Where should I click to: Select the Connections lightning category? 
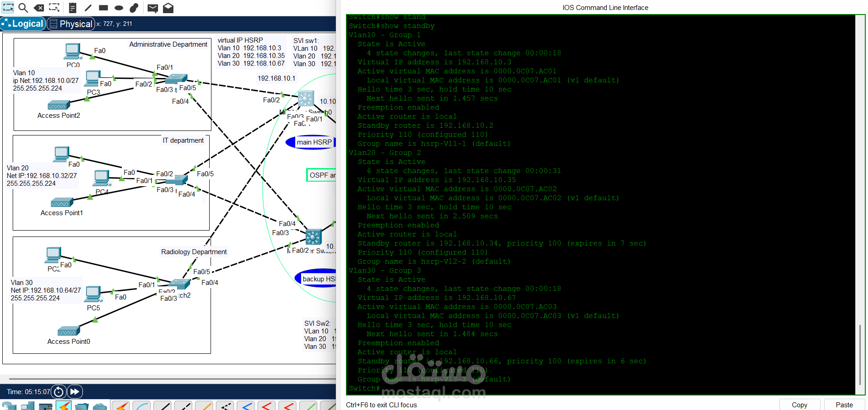64,405
